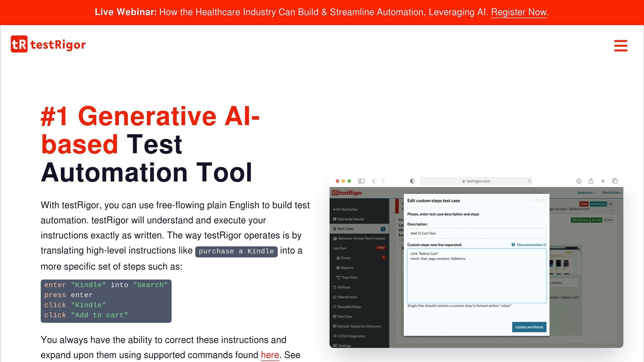644x362 pixels.
Task: Click the reload icon in address bar
Action: pos(529,181)
